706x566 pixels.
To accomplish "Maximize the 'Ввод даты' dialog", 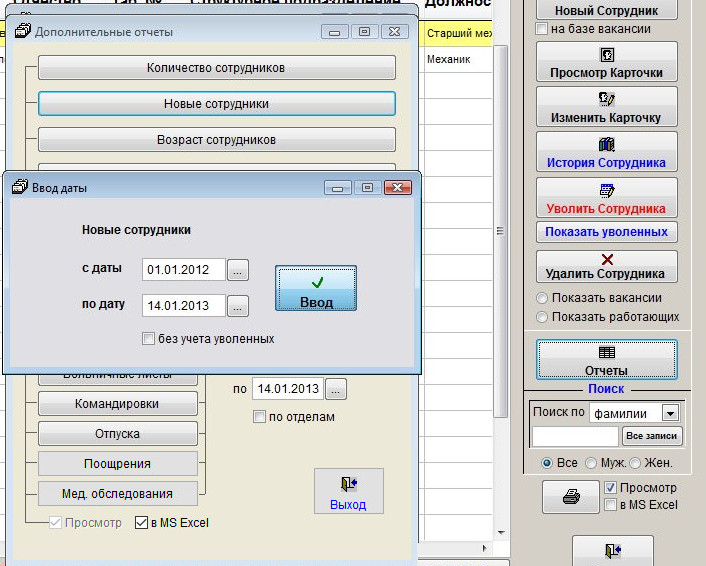I will 367,187.
